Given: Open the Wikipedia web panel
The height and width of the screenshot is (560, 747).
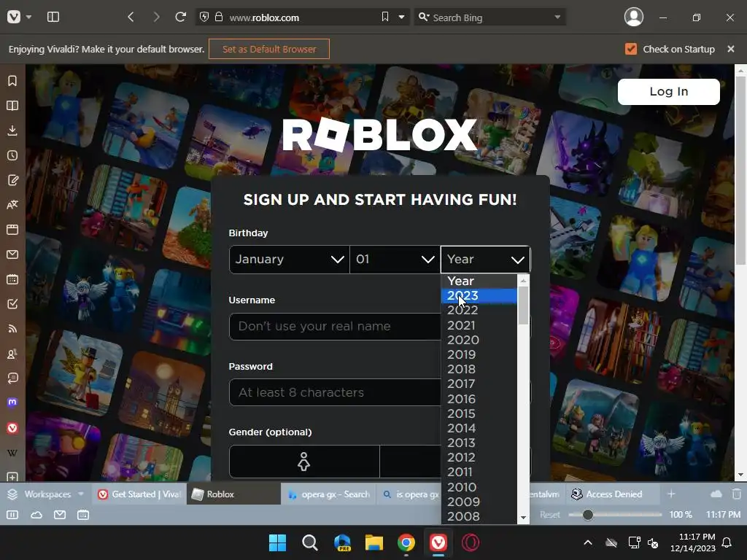Looking at the screenshot, I should click(12, 452).
